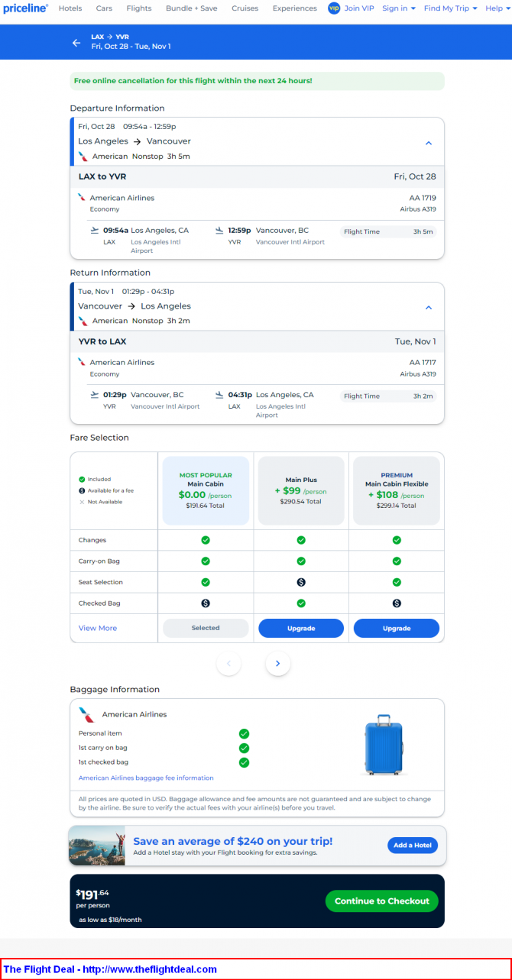This screenshot has height=980, width=512.
Task: Click 'LAX to YVR' segment header
Action: tap(102, 176)
